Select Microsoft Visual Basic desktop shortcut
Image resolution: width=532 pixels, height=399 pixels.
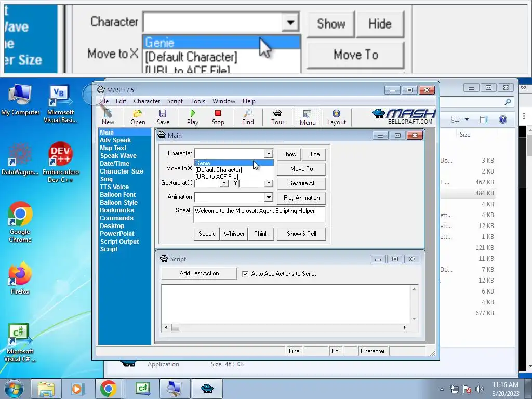(x=60, y=104)
